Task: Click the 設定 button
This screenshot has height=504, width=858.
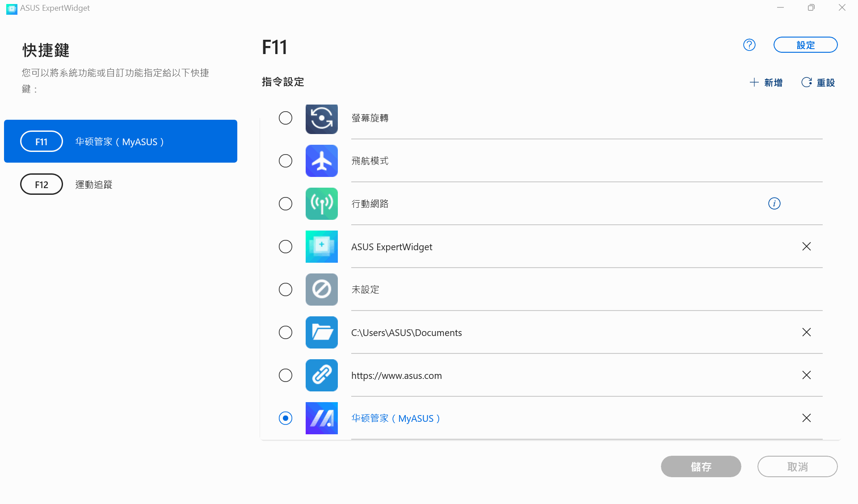Action: 805,45
